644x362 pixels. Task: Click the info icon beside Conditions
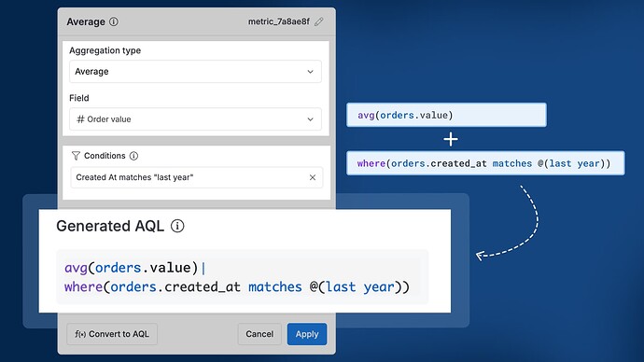click(x=133, y=156)
